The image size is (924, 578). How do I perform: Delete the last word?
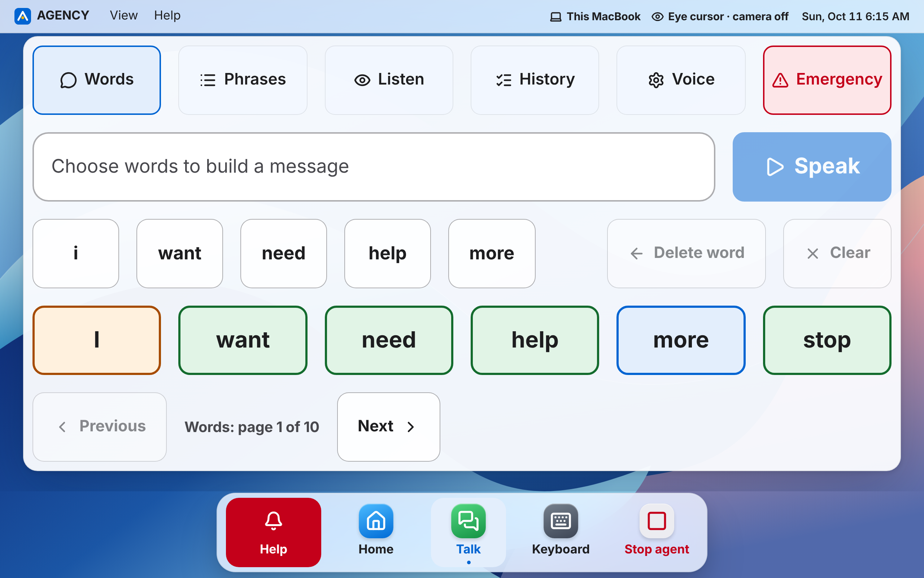coord(686,253)
